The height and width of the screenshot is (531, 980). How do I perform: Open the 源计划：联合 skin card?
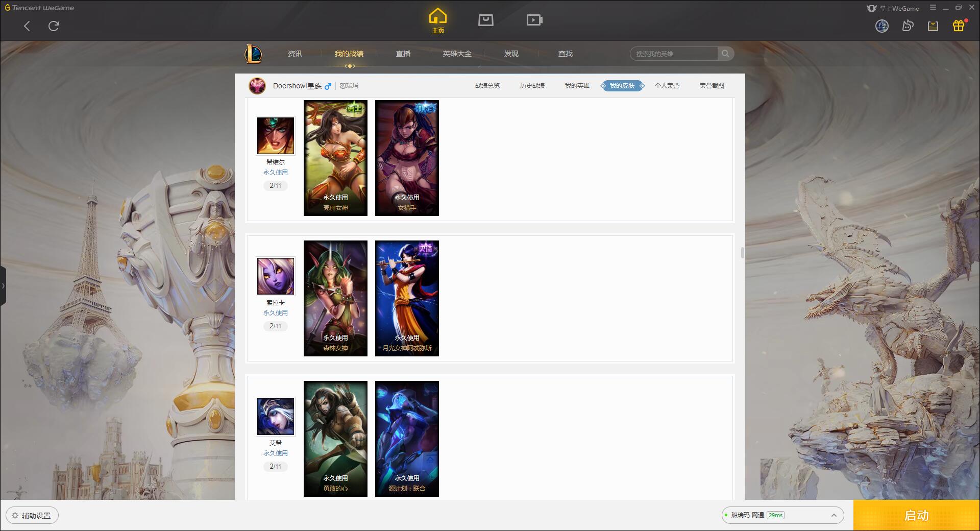(407, 439)
